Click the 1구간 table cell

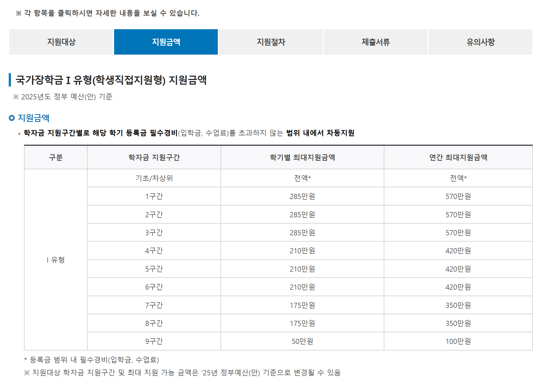pyautogui.click(x=154, y=196)
